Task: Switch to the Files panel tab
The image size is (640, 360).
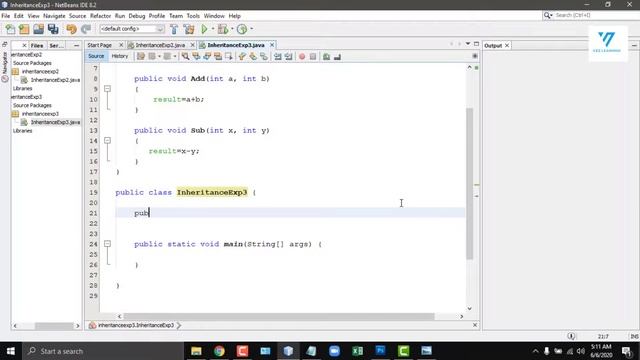Action: pos(37,46)
